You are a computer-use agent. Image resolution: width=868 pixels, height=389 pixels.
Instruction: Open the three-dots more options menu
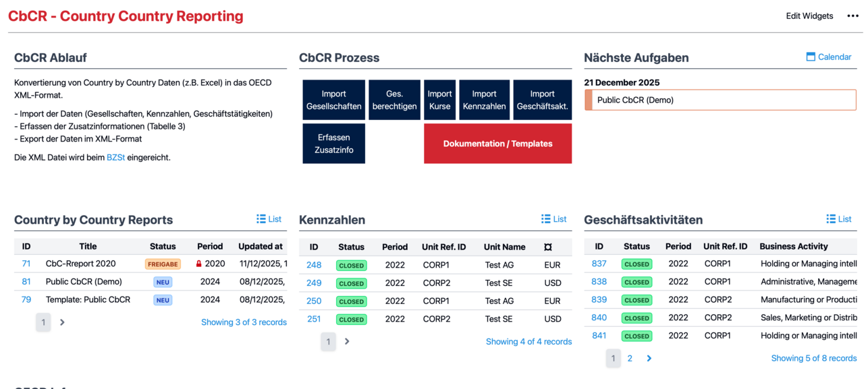pyautogui.click(x=852, y=16)
